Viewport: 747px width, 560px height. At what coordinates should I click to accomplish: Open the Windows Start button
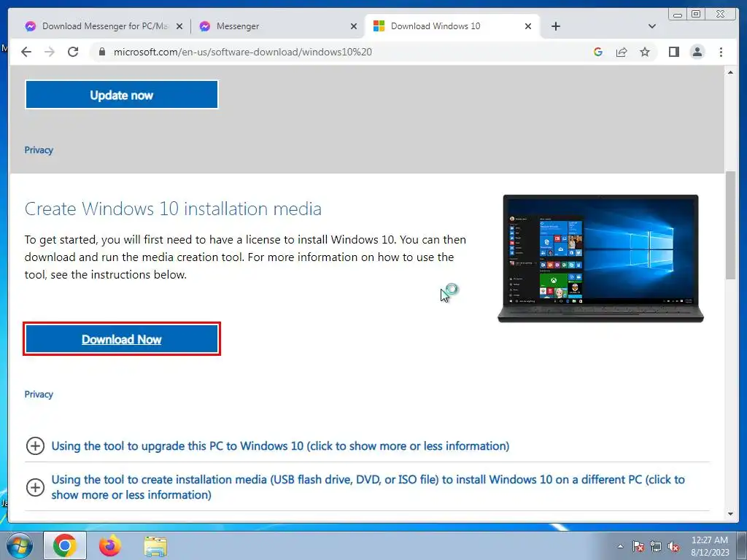coord(19,545)
